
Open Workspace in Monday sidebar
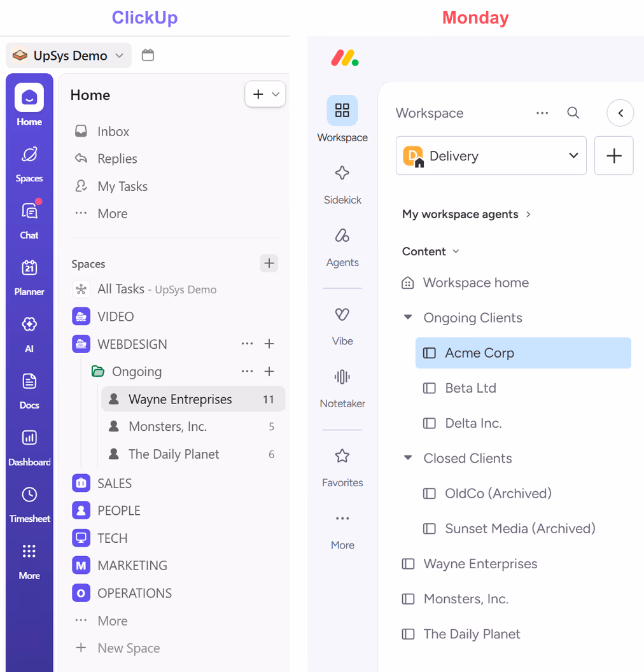342,119
